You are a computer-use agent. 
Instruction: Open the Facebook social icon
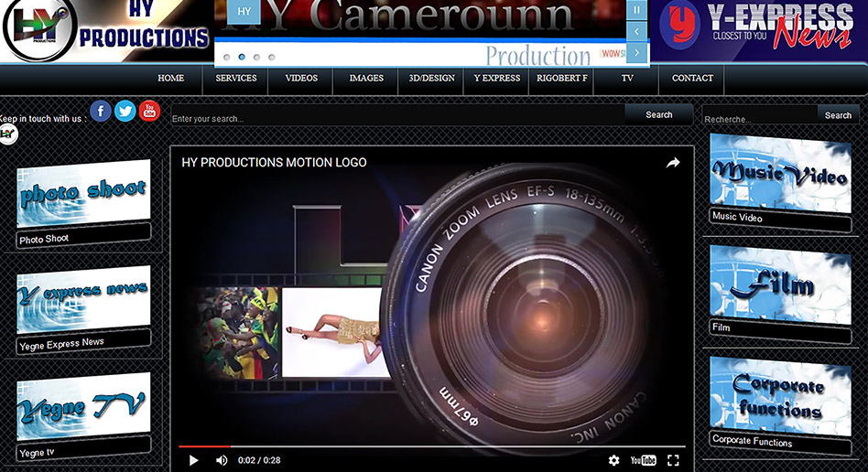click(101, 112)
